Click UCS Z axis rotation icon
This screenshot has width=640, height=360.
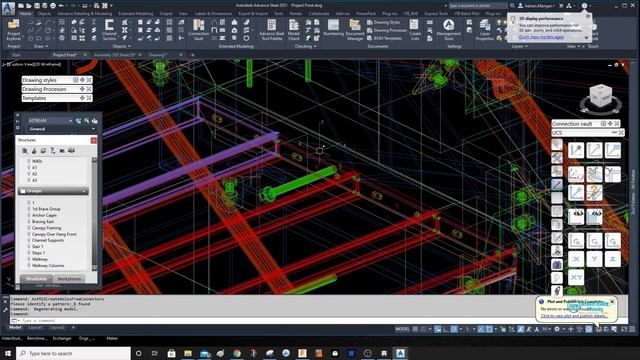tap(613, 259)
